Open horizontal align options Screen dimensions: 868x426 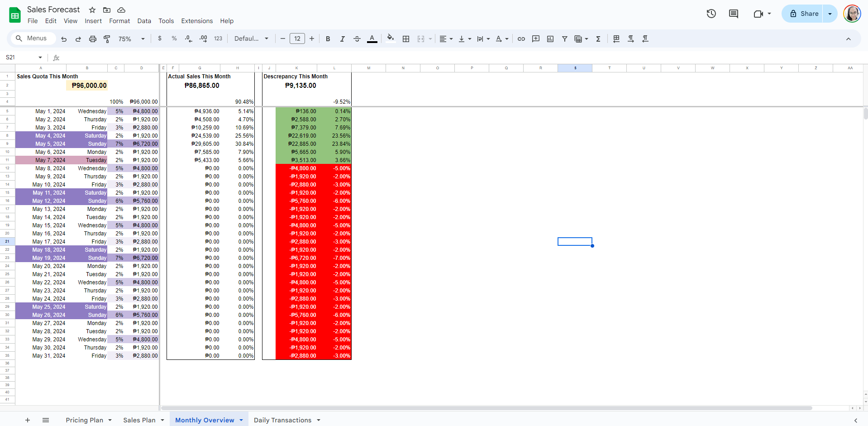[x=446, y=39]
